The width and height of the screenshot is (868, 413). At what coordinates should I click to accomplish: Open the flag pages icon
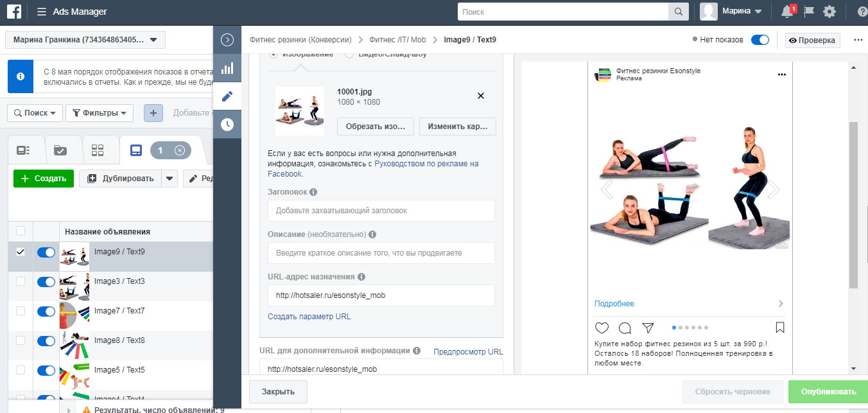click(809, 12)
